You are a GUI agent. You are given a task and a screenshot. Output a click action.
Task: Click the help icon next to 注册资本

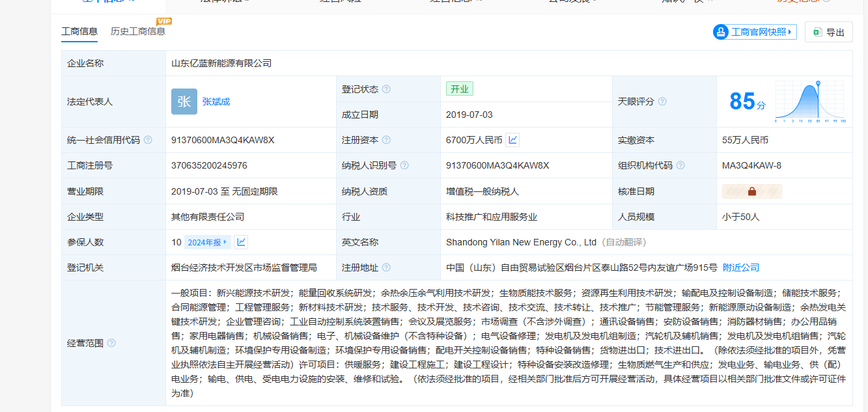(386, 140)
